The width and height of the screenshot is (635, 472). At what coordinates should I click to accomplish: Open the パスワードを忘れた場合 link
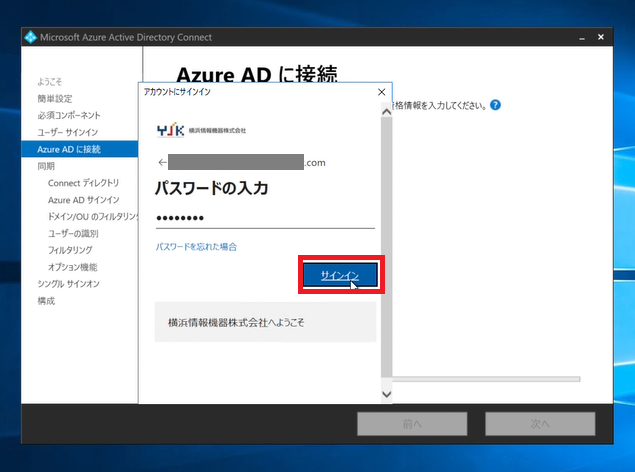click(x=196, y=247)
